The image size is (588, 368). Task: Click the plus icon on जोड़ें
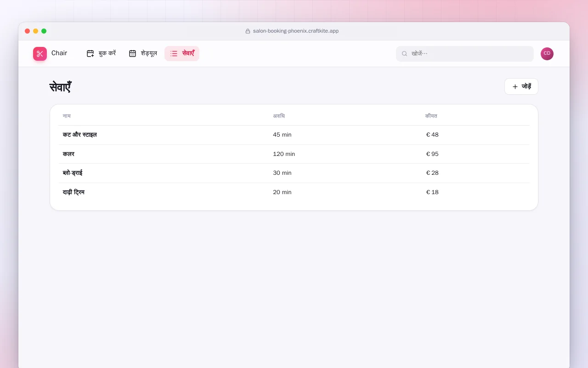[515, 86]
